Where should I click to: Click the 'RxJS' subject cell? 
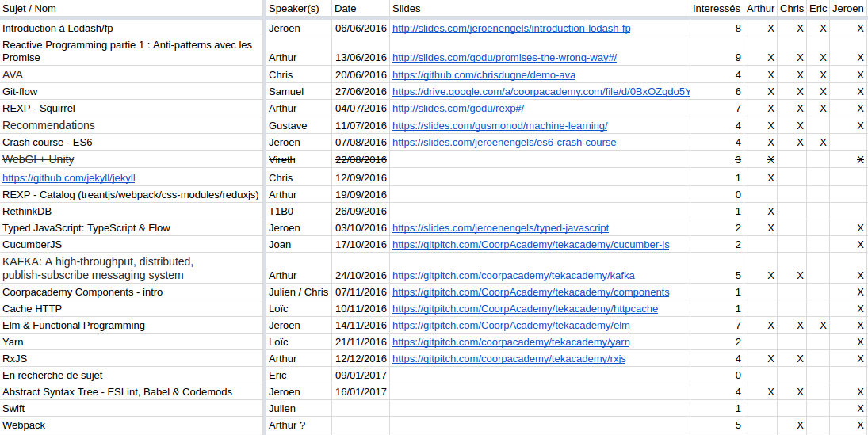click(x=132, y=359)
